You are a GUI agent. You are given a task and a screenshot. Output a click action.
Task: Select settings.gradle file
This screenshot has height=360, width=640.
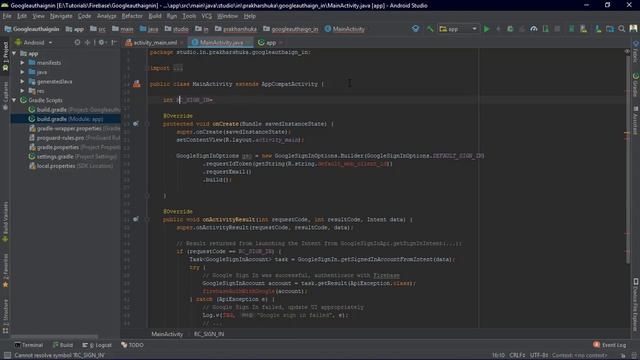(x=73, y=157)
